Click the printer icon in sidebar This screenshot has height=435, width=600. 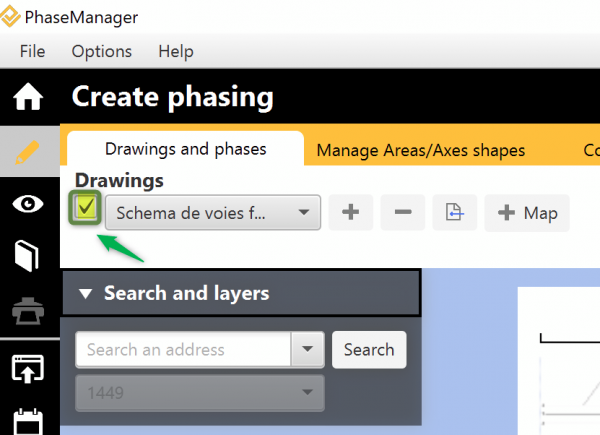tap(28, 313)
